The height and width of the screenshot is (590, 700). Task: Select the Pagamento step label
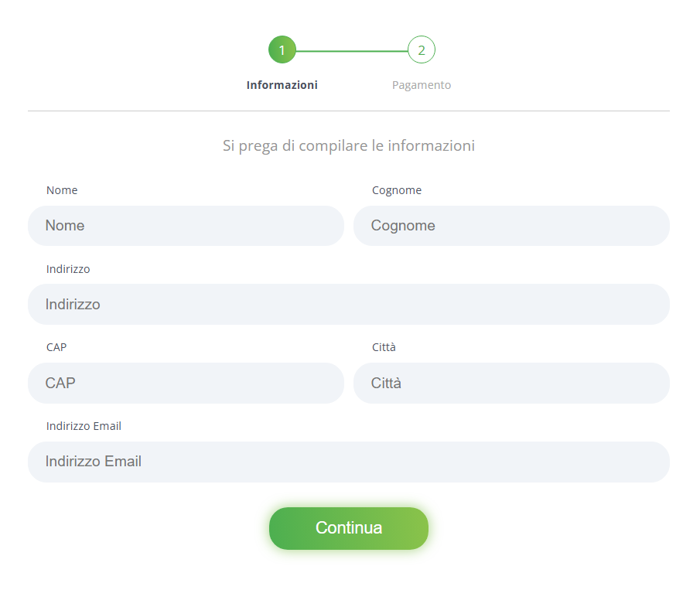click(422, 85)
